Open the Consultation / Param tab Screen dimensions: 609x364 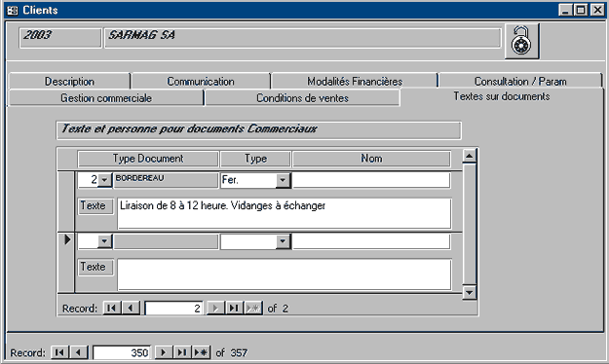(520, 81)
